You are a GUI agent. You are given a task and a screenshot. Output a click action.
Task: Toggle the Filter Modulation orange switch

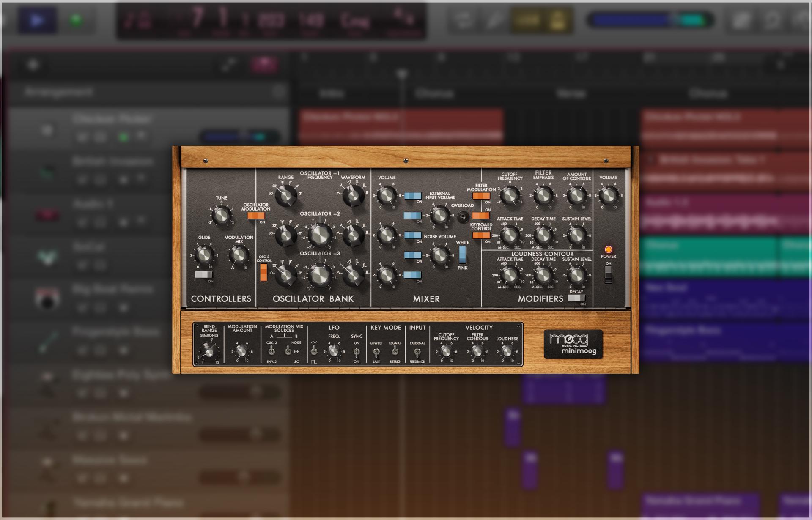(x=481, y=196)
